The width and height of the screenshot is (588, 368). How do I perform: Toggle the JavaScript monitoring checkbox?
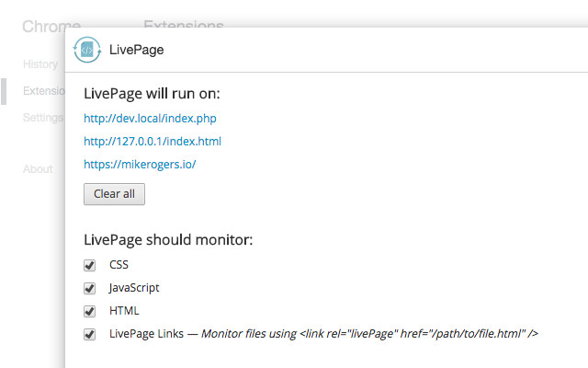coord(89,288)
